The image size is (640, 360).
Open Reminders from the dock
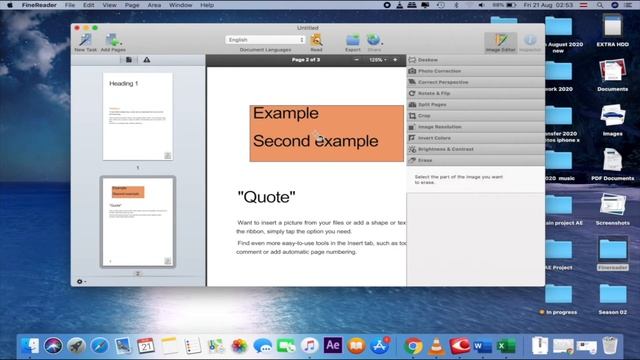click(x=192, y=346)
